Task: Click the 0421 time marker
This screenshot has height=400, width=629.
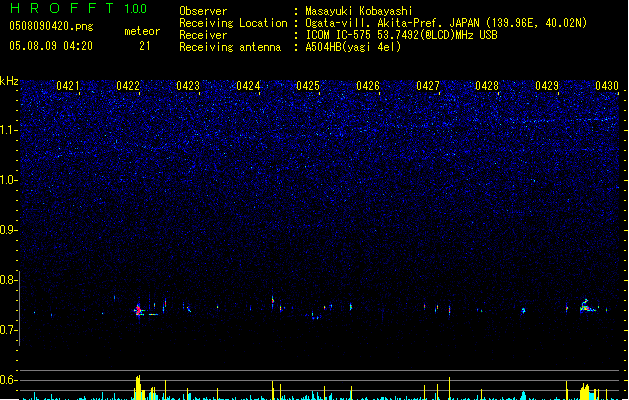Action: [x=68, y=86]
